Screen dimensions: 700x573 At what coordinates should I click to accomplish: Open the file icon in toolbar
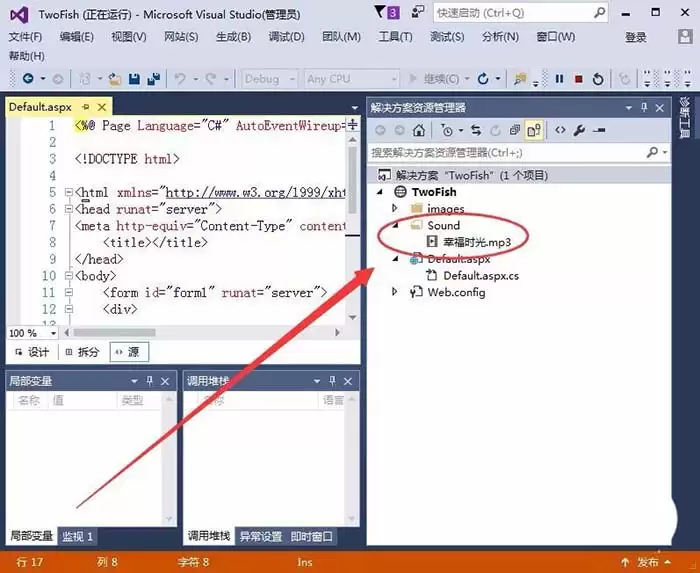pos(115,79)
